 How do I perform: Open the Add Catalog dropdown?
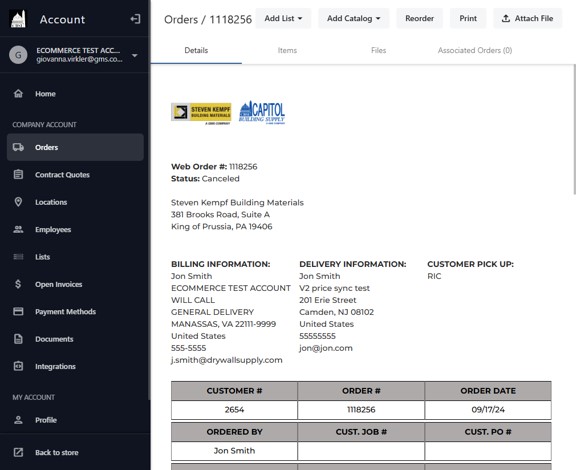tap(353, 18)
